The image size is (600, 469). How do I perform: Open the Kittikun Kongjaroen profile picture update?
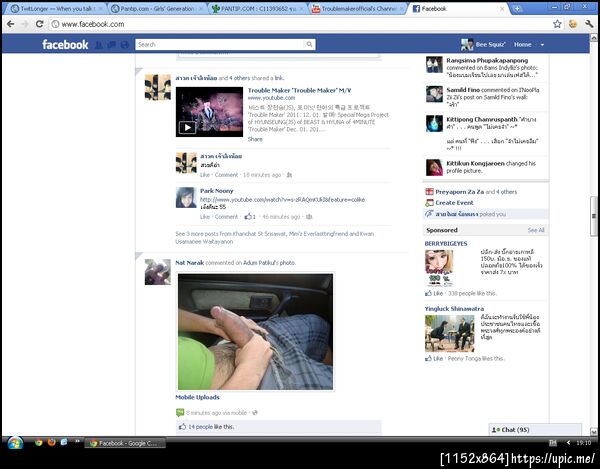click(486, 167)
